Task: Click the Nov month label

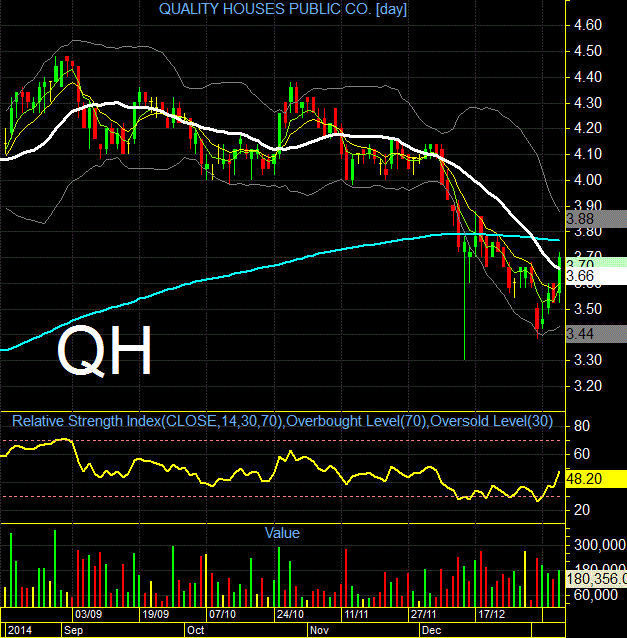Action: [x=319, y=630]
